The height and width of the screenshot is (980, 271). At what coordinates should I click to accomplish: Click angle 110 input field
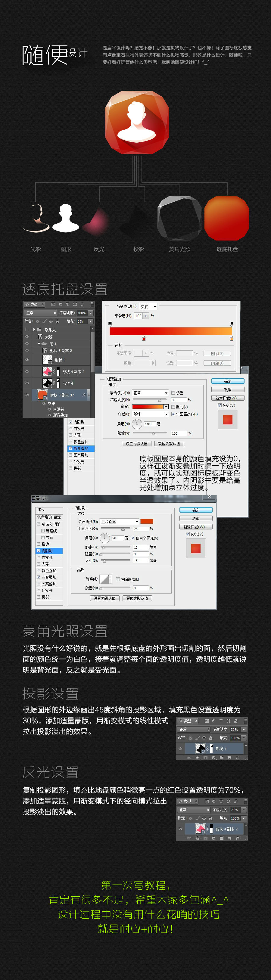(x=150, y=424)
